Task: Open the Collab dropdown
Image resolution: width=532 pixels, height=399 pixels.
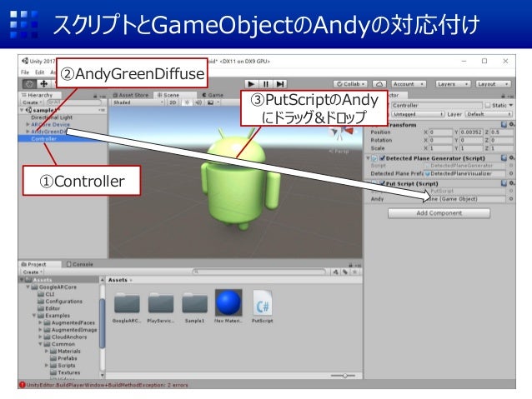Action: click(x=350, y=84)
